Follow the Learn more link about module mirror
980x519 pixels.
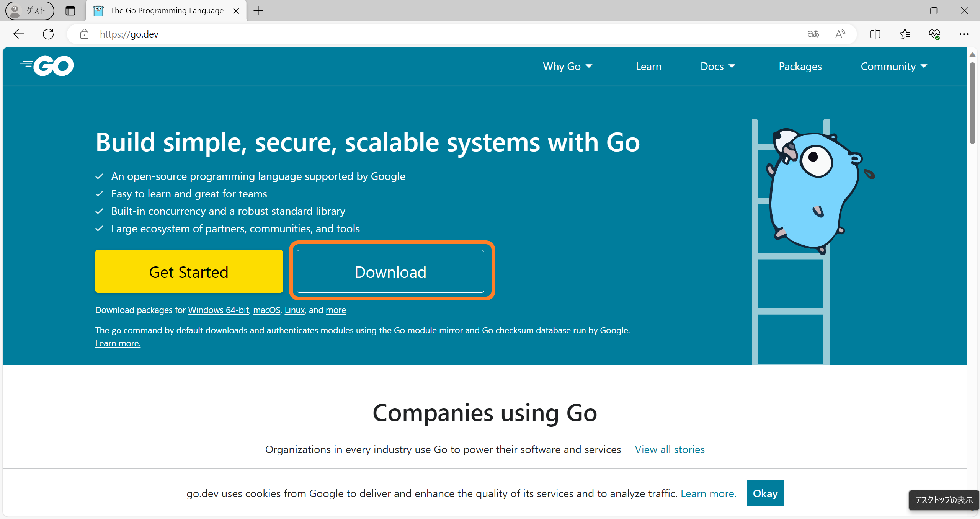pos(118,343)
